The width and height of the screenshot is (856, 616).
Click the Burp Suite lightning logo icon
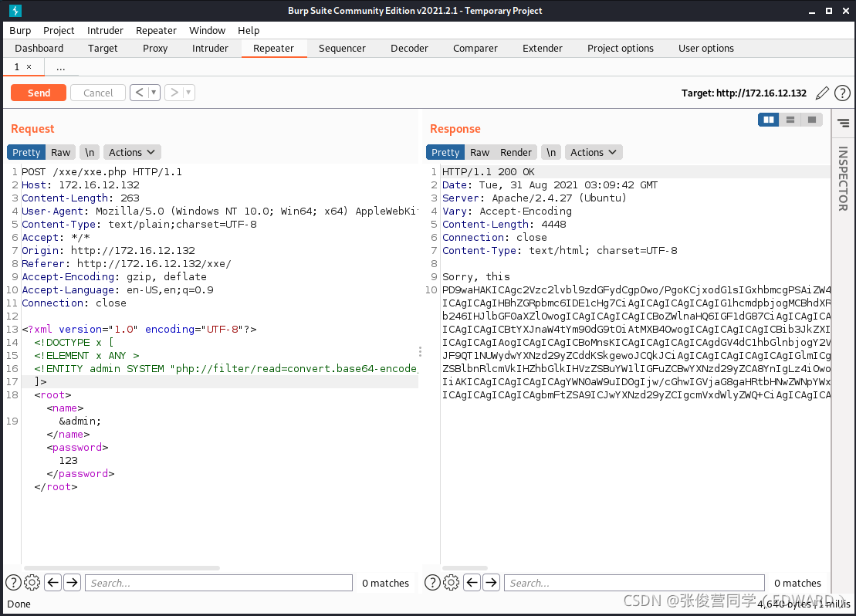(x=15, y=10)
